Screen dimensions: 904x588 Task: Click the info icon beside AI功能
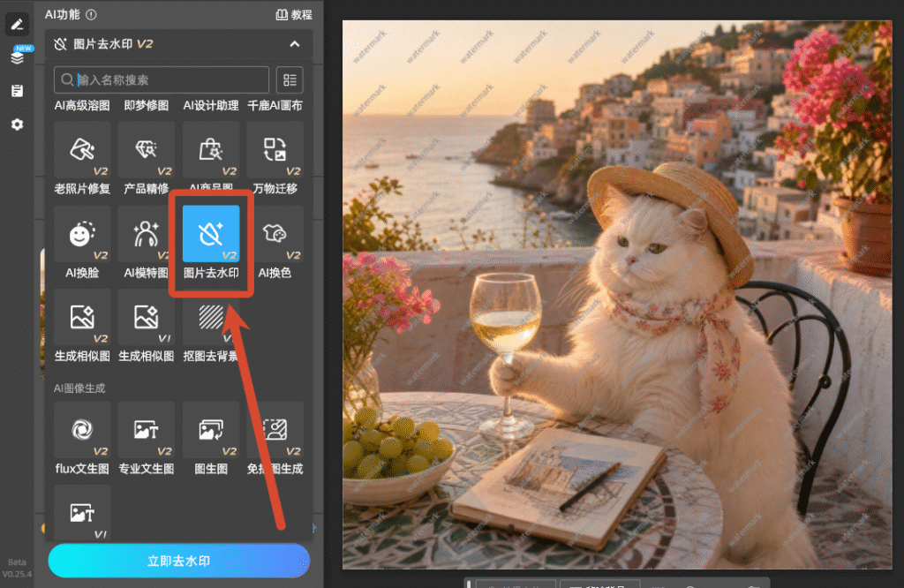91,15
